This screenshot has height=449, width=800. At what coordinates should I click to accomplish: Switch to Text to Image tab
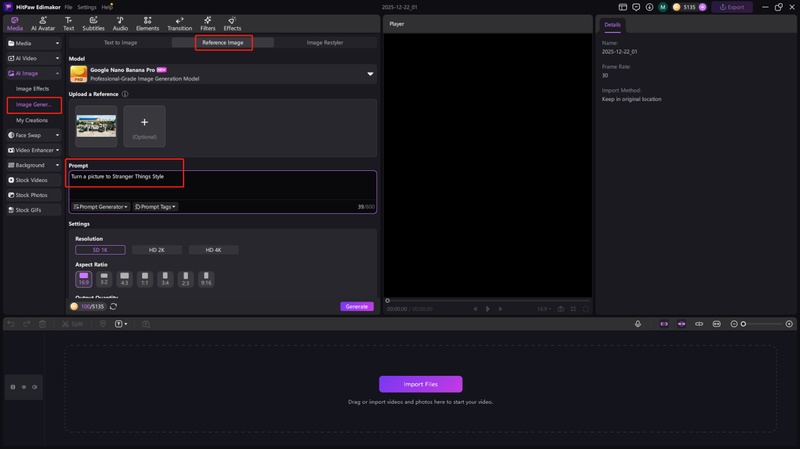pyautogui.click(x=120, y=42)
